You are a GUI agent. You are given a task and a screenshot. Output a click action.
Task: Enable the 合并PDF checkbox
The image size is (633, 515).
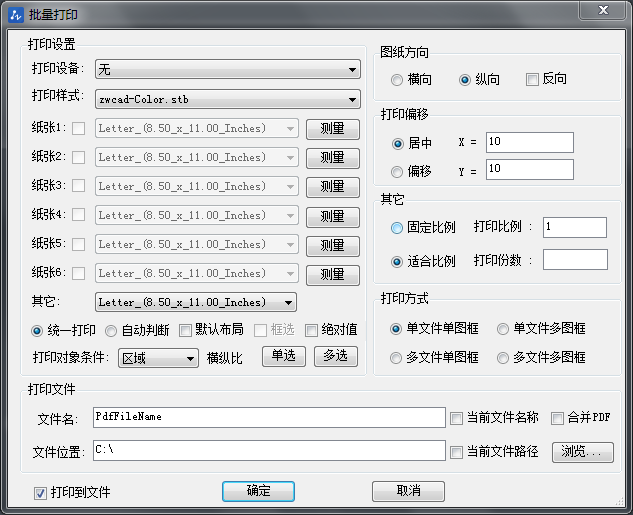[557, 418]
